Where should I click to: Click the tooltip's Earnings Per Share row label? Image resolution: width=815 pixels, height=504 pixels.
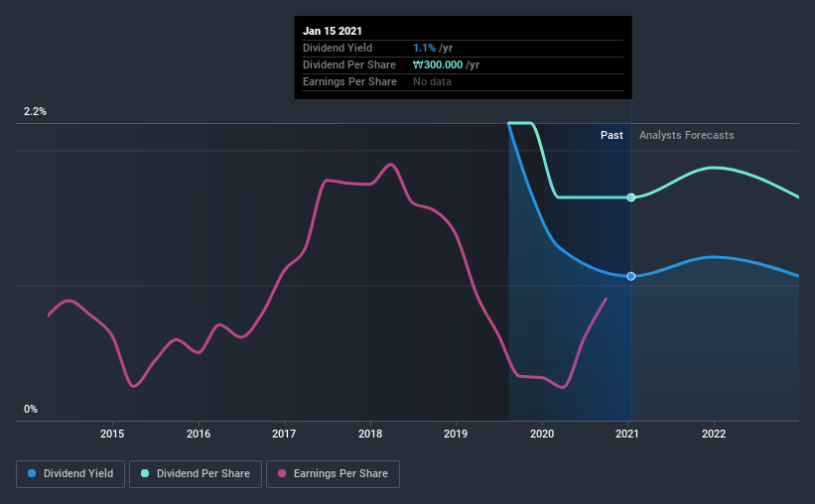point(349,81)
